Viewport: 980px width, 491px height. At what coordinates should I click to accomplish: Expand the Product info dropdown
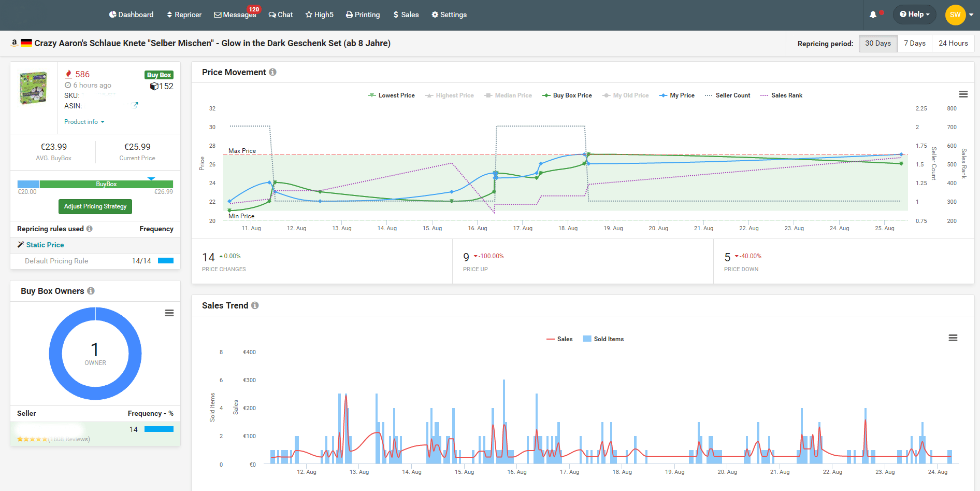tap(84, 122)
